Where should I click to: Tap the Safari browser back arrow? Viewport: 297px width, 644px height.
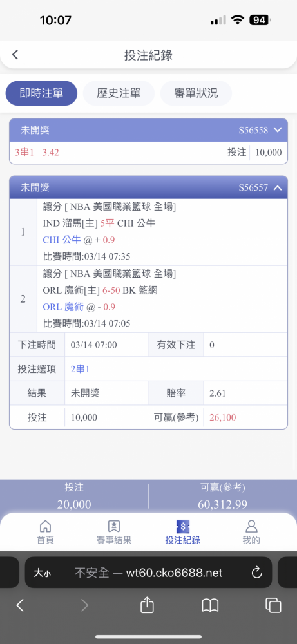[x=20, y=605]
